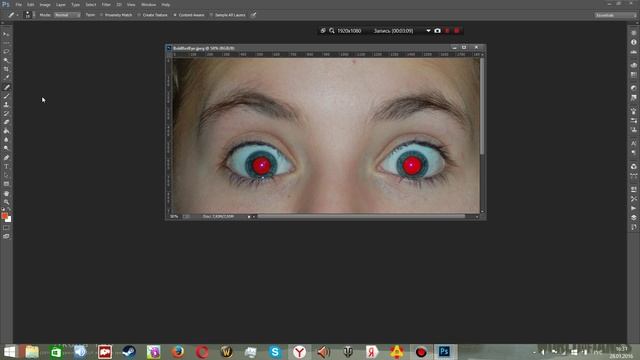The height and width of the screenshot is (360, 640).
Task: Change the screen mode
Action: click(x=6, y=236)
